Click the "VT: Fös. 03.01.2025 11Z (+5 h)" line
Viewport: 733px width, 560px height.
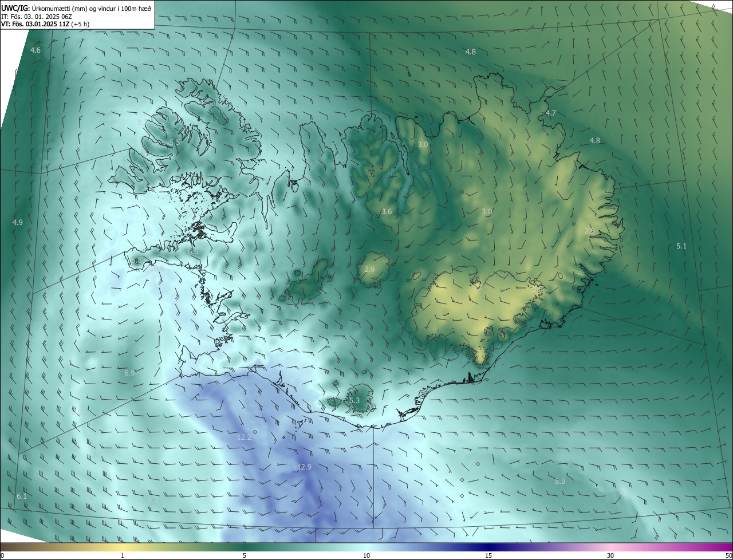45,24
